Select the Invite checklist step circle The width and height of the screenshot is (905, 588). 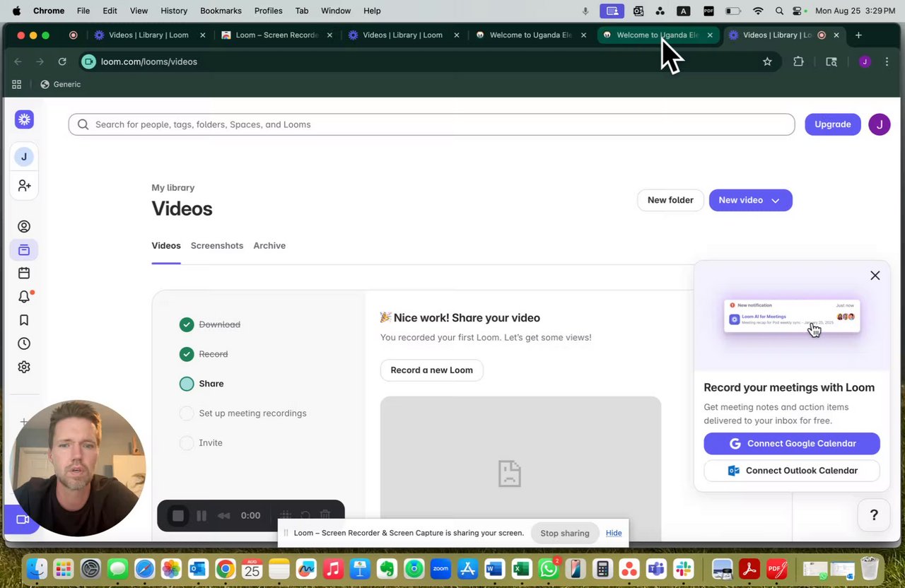coord(187,443)
